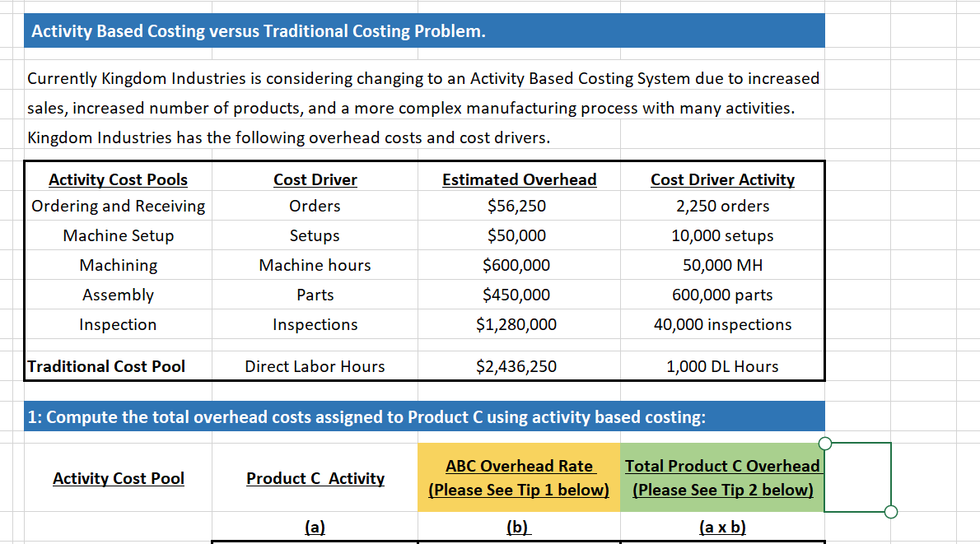Image resolution: width=980 pixels, height=544 pixels.
Task: Select the $1,280,000 inspection overhead cell
Action: pos(519,324)
